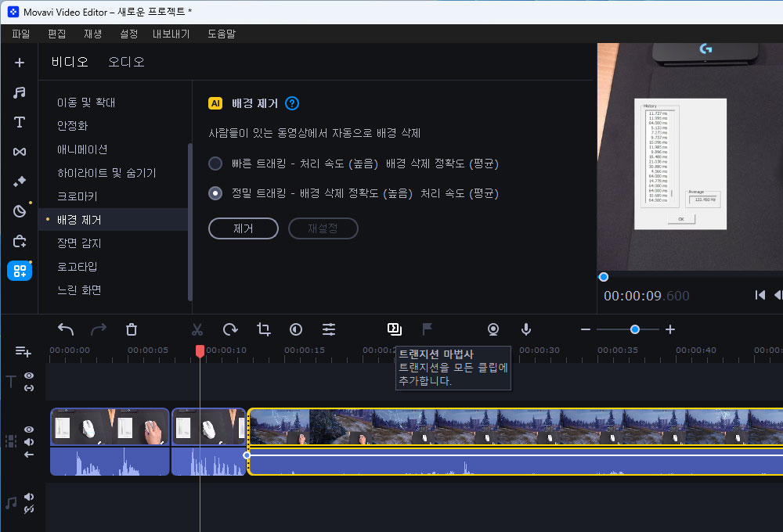This screenshot has width=783, height=532.
Task: Click the clip audio volume handle
Action: tap(247, 455)
